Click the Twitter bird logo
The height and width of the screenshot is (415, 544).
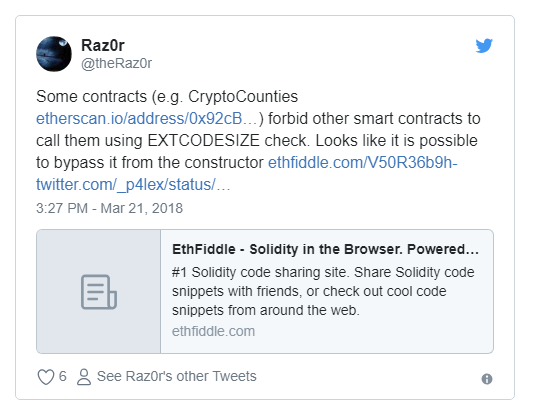[484, 45]
